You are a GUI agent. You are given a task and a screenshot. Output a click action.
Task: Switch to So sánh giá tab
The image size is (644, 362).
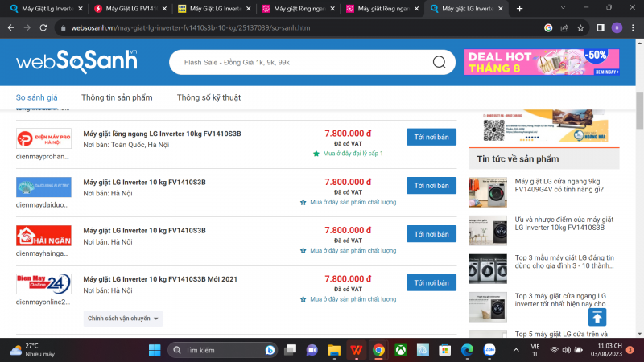pos(36,97)
